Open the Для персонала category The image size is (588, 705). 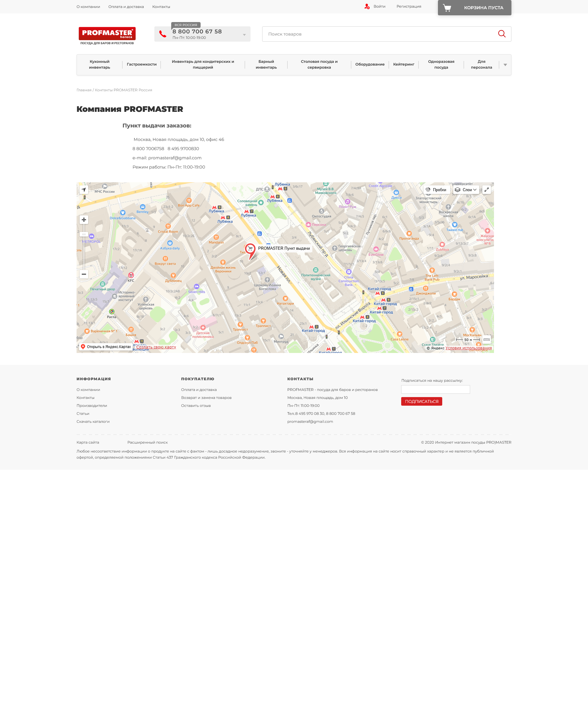pos(481,64)
